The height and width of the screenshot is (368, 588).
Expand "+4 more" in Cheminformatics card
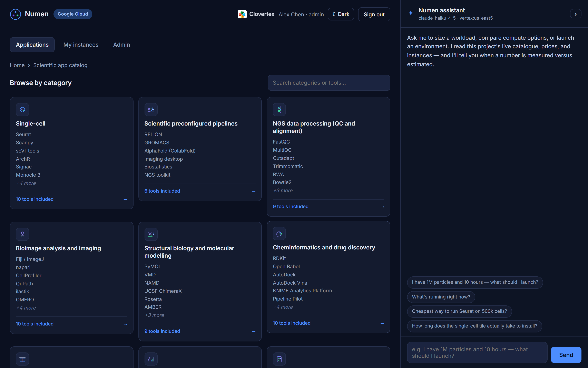[283, 307]
